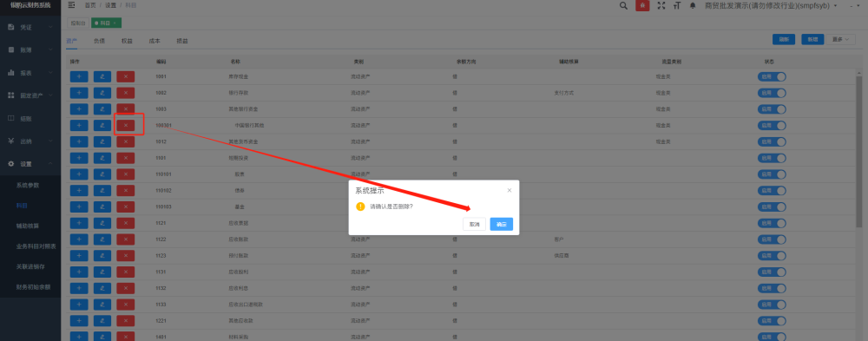Select the 控制台 page tab
Screen dimensions: 868x341
pos(78,23)
